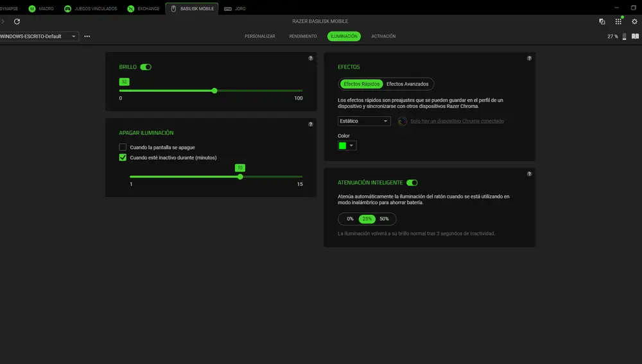Uncheck 'Cuando esté inactivo durante (minutos)'
This screenshot has width=642, height=364.
(x=123, y=157)
